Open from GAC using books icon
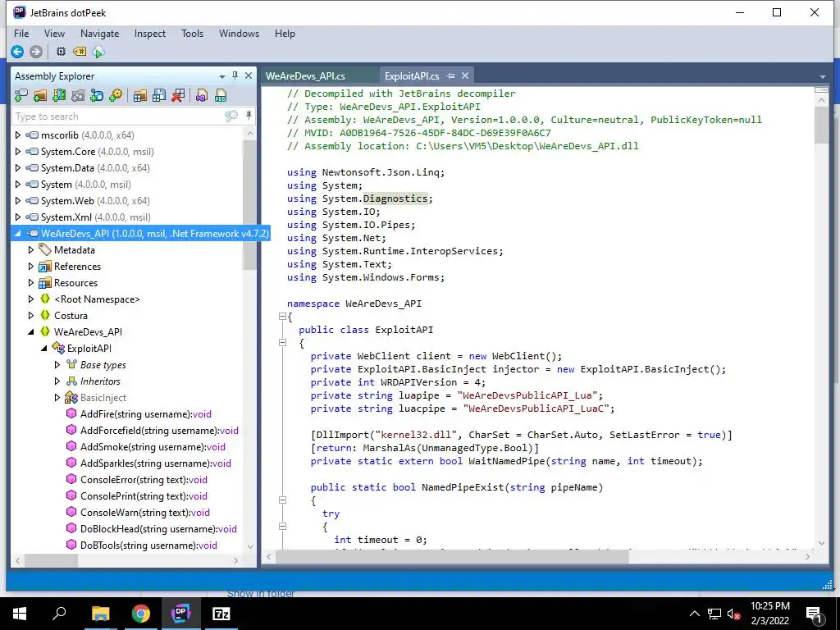Image resolution: width=840 pixels, height=630 pixels. (59, 96)
